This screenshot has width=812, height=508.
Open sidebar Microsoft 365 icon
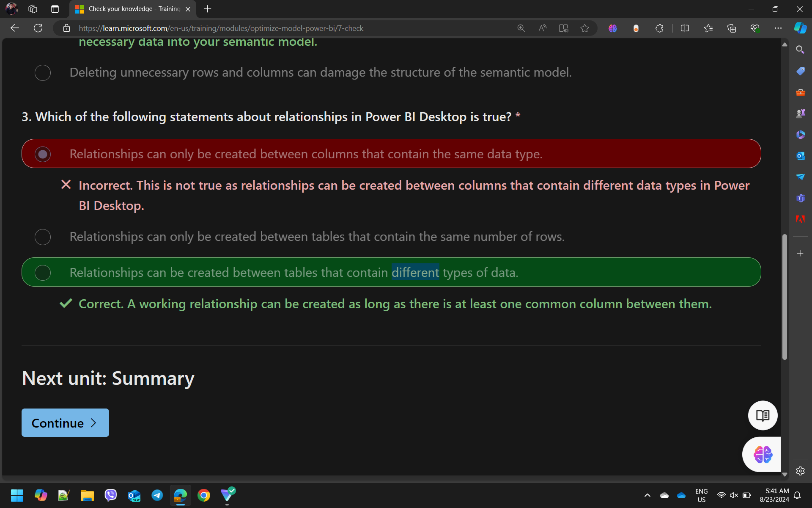(800, 134)
